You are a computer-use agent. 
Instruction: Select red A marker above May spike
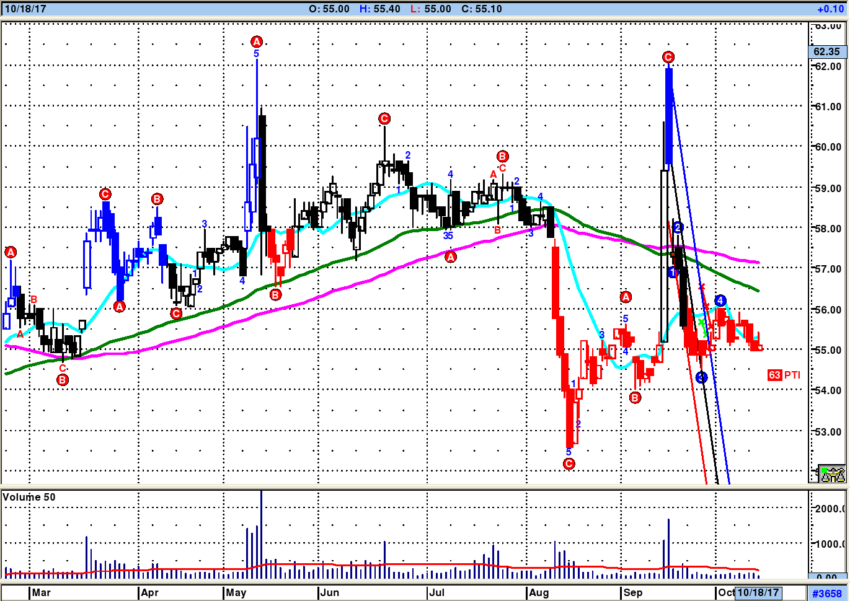coord(257,42)
